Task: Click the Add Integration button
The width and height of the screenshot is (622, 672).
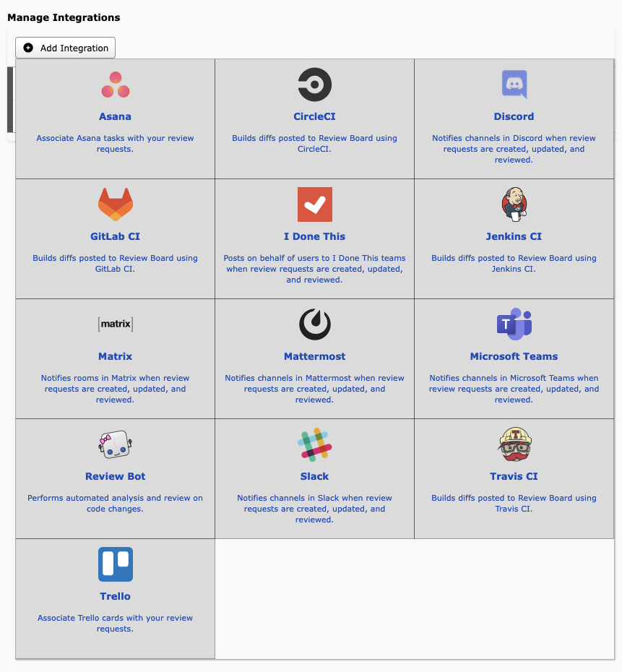Action: (x=65, y=48)
